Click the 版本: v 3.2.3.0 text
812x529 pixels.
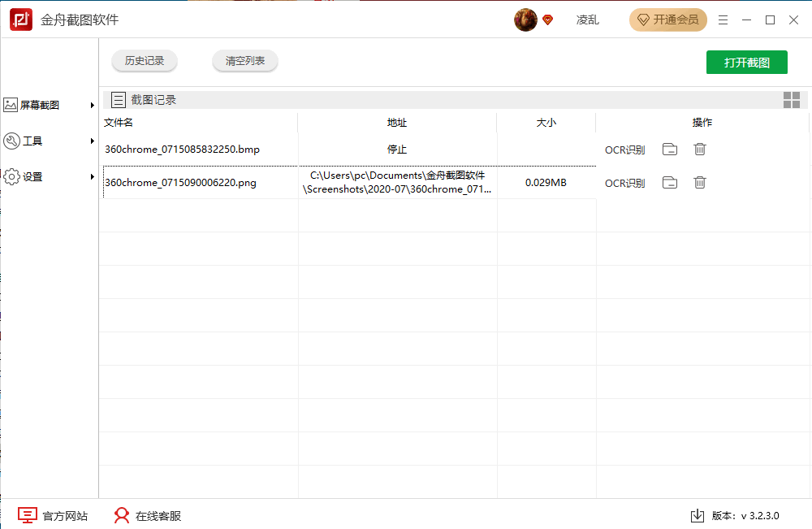tap(745, 515)
